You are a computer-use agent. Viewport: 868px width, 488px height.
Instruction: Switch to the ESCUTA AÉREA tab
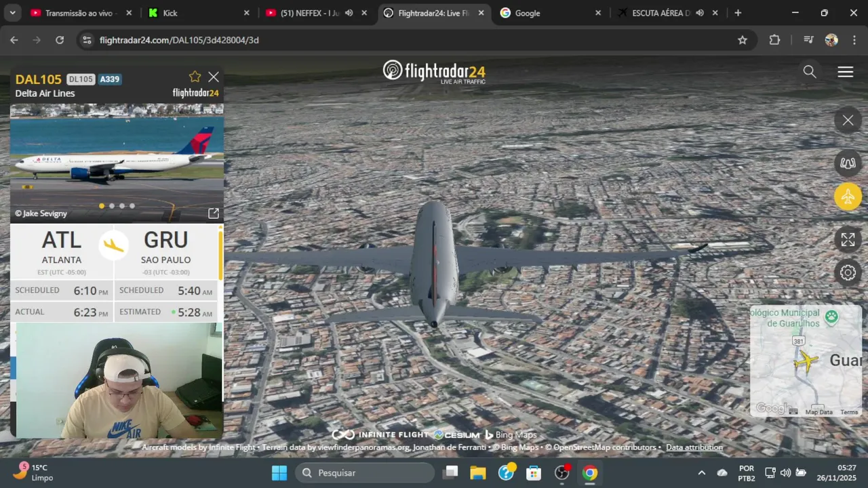[x=660, y=13]
